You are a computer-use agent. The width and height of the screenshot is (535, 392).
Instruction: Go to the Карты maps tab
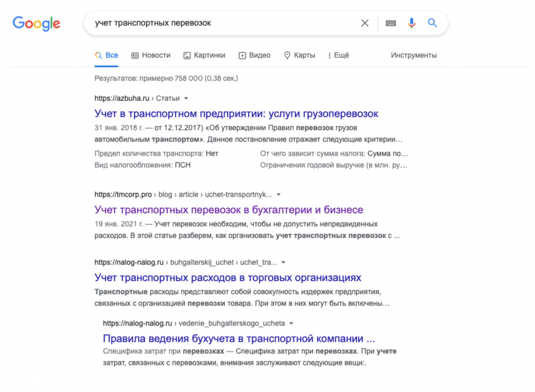click(x=300, y=55)
